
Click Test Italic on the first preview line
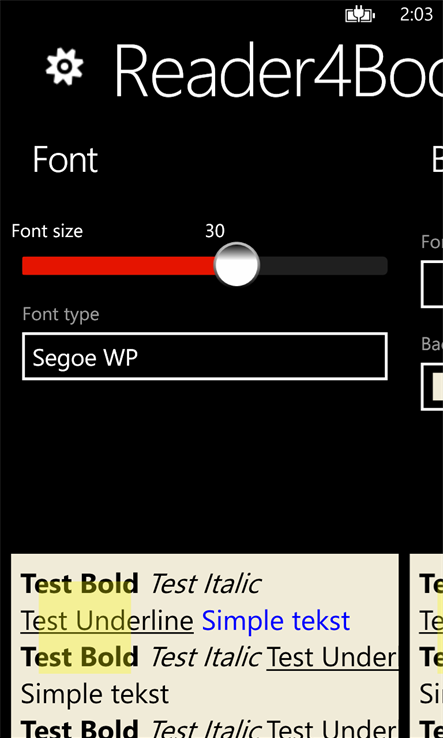point(205,584)
